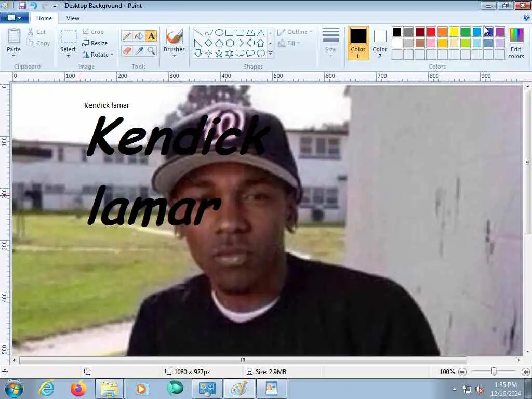Choose the Rectangle shape
532x399 pixels.
tap(229, 33)
